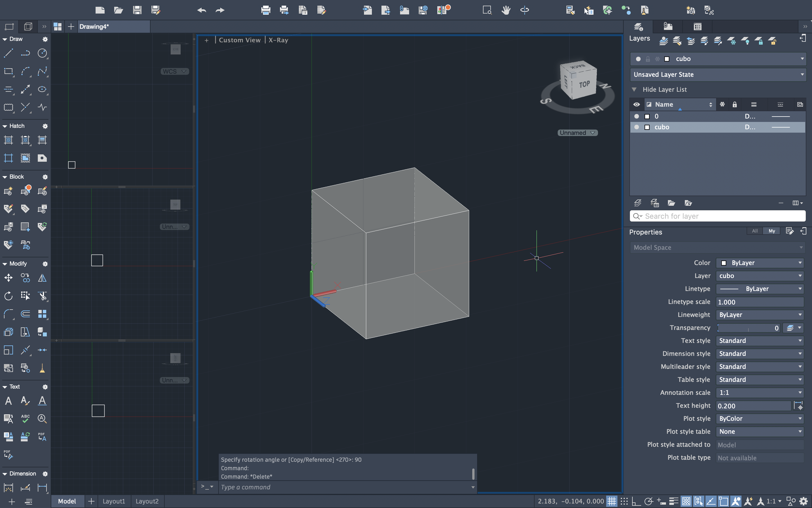Open Draw panel settings gear

pyautogui.click(x=45, y=39)
